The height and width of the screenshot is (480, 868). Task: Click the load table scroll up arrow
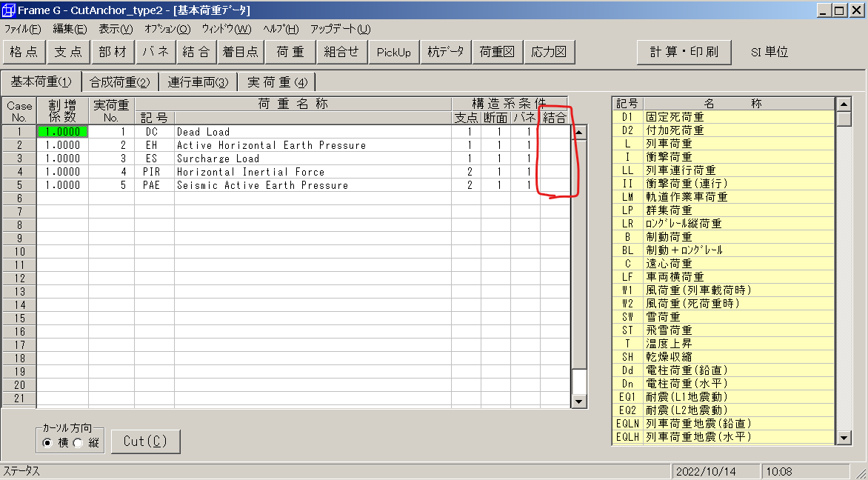click(578, 133)
